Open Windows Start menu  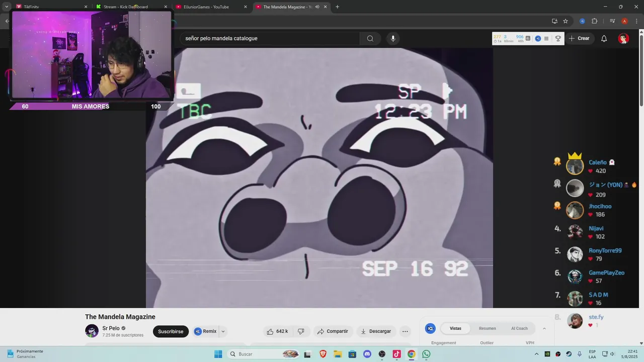coord(218,354)
